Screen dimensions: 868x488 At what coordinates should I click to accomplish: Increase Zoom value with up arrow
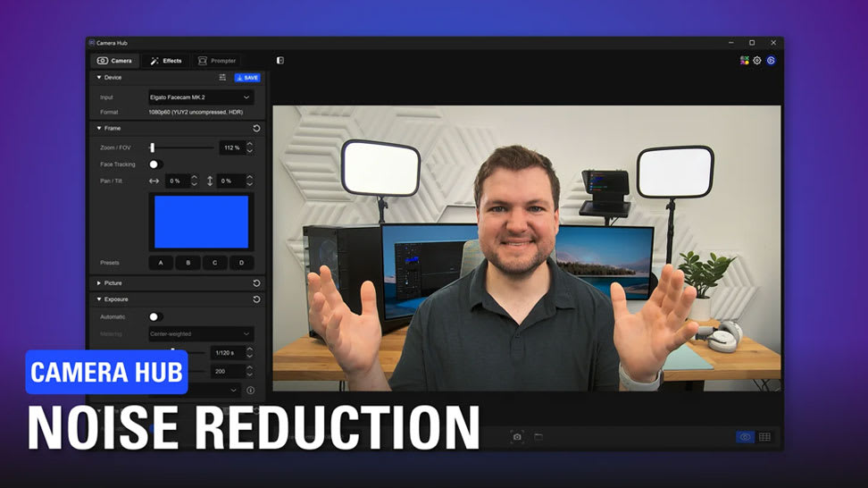pyautogui.click(x=250, y=144)
